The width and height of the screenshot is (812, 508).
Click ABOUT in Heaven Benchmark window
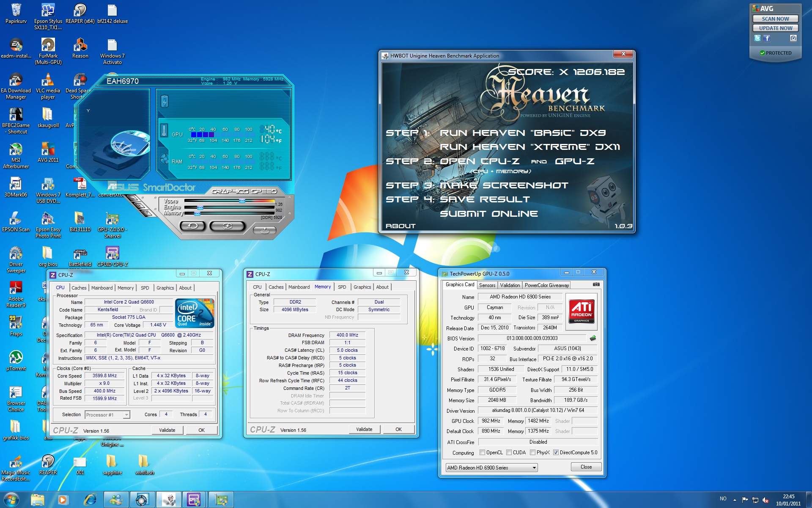pyautogui.click(x=401, y=226)
